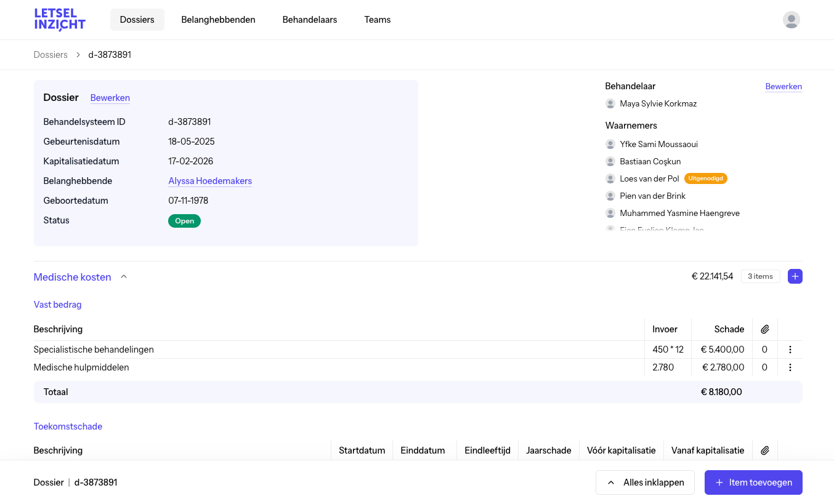Open the user profile avatar menu
Image resolution: width=834 pixels, height=504 pixels.
[x=791, y=20]
